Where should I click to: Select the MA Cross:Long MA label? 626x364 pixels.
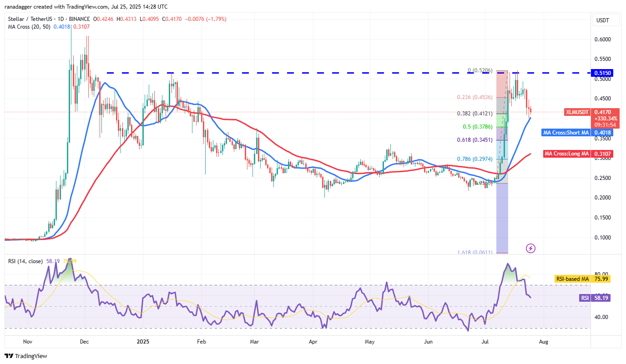[566, 154]
